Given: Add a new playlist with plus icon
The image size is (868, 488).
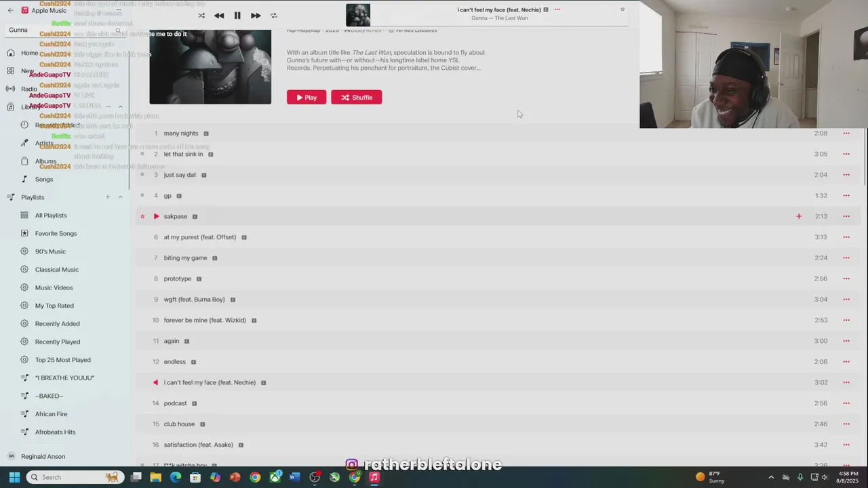Looking at the screenshot, I should pos(107,197).
